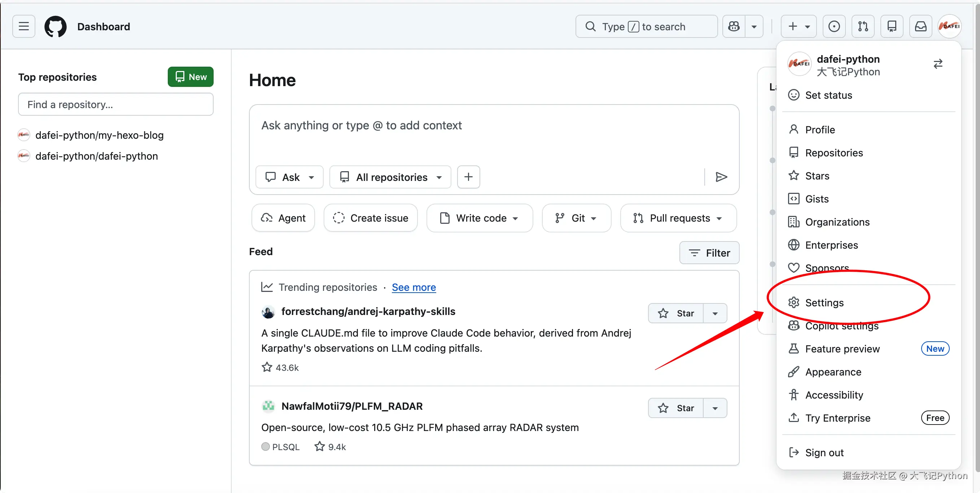Click the switch account arrows icon
Image resolution: width=980 pixels, height=493 pixels.
[x=938, y=64]
